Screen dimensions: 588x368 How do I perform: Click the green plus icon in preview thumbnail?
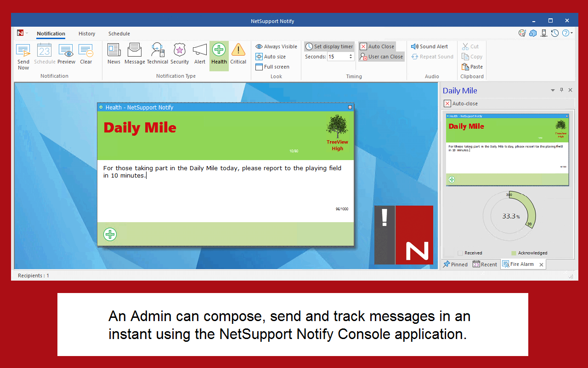pyautogui.click(x=452, y=179)
